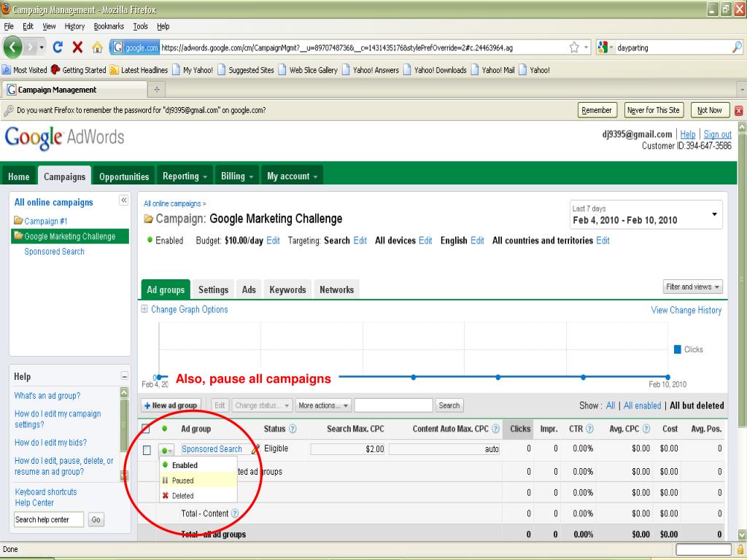The image size is (747, 560).
Task: Minimize the Help panel with minus icon
Action: point(124,376)
